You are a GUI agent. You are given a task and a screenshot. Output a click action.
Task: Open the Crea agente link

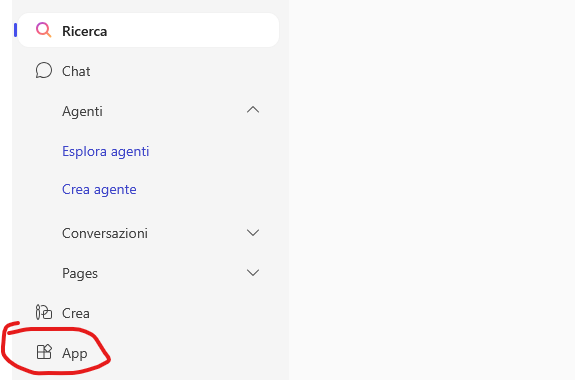click(99, 189)
